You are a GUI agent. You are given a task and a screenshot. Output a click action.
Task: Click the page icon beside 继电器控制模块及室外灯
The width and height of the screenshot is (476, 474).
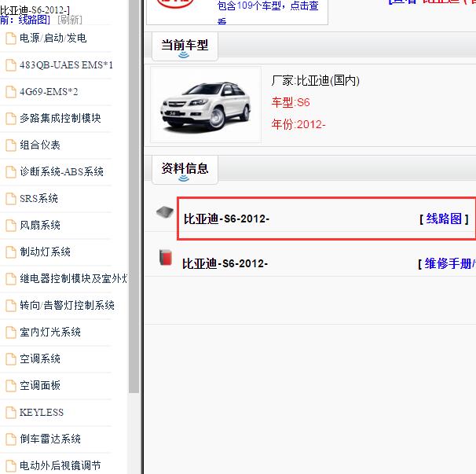[x=11, y=279]
